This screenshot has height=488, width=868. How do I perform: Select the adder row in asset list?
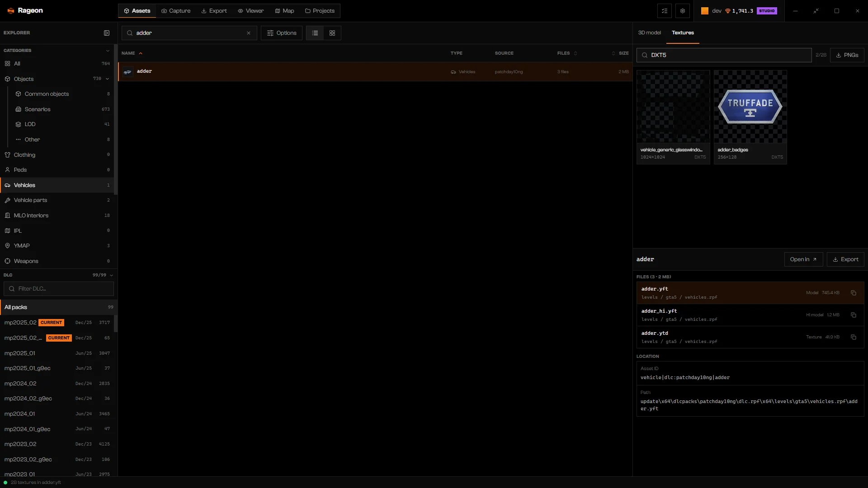pyautogui.click(x=375, y=72)
